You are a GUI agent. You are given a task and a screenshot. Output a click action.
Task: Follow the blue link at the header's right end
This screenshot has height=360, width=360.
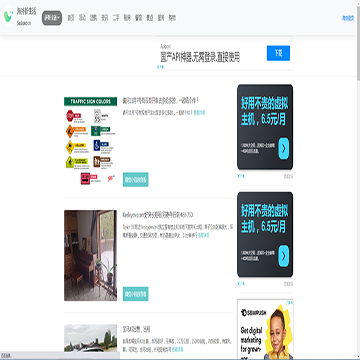348,18
